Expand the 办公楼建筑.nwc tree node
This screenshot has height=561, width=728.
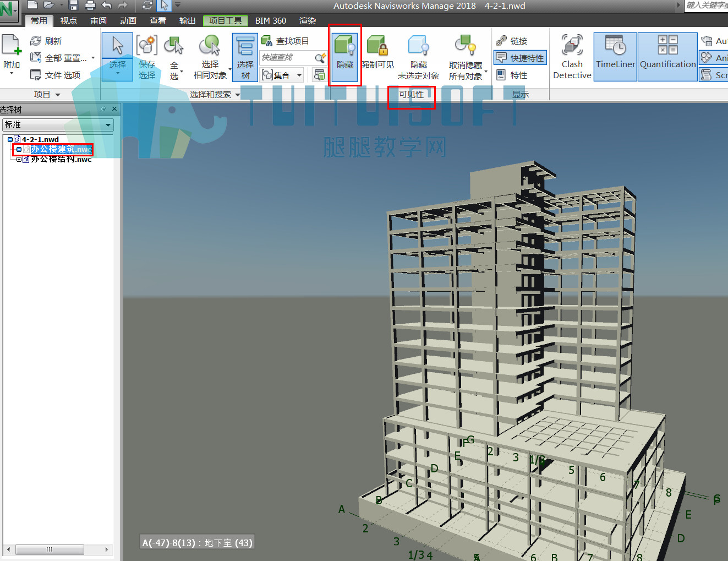pyautogui.click(x=19, y=150)
